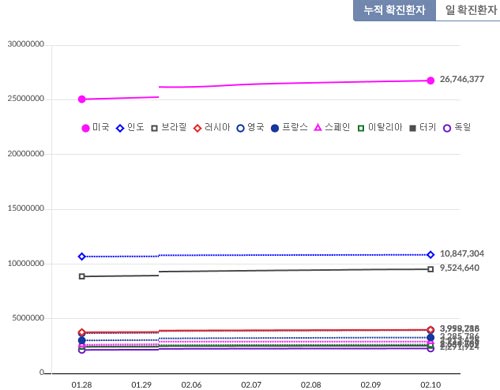Toggle the 인도 diamond legend icon
The width and height of the screenshot is (500, 390).
pos(120,128)
